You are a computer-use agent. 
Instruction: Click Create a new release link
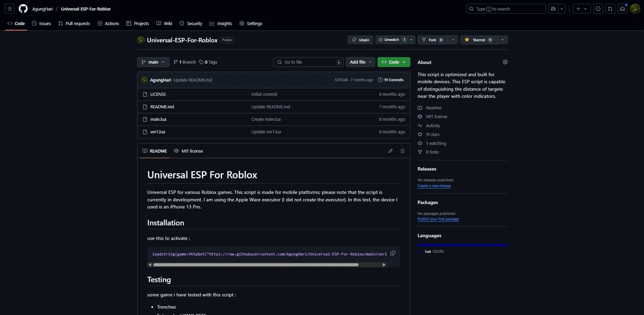click(434, 186)
